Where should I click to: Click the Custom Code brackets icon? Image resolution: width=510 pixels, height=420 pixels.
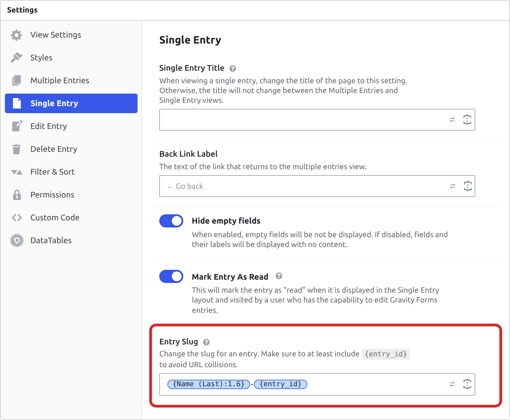click(17, 218)
